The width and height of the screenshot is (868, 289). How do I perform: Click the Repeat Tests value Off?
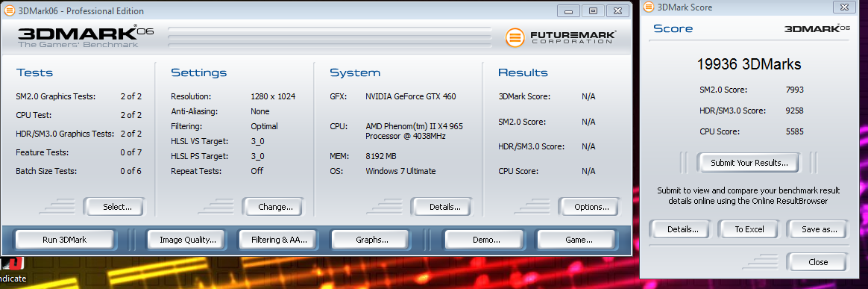[x=257, y=171]
